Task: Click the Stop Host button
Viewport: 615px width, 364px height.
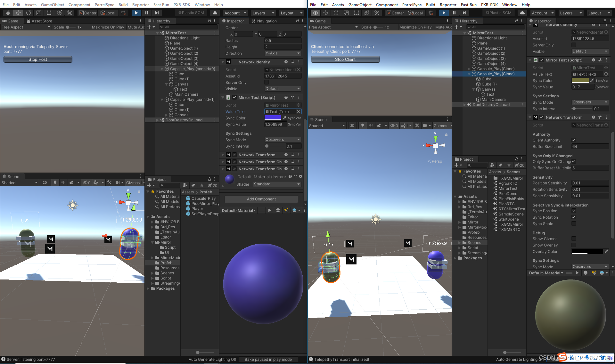Action: pyautogui.click(x=37, y=59)
